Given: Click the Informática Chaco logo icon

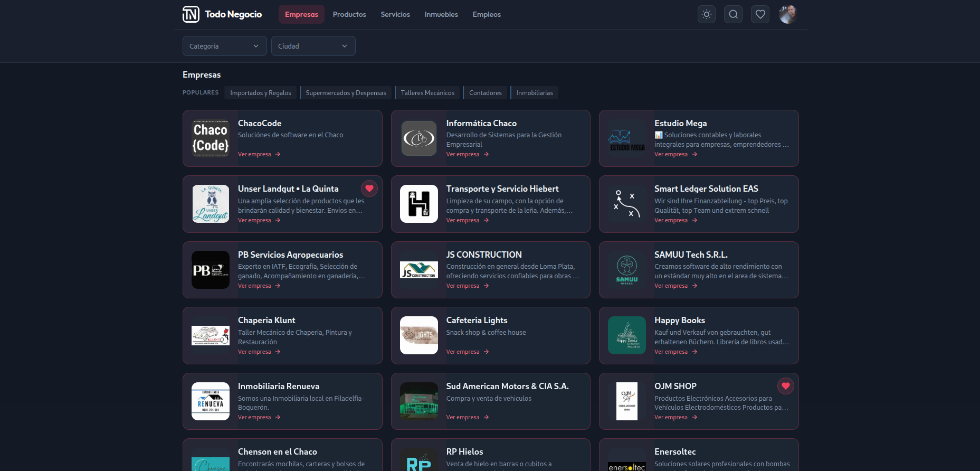Looking at the screenshot, I should 418,138.
